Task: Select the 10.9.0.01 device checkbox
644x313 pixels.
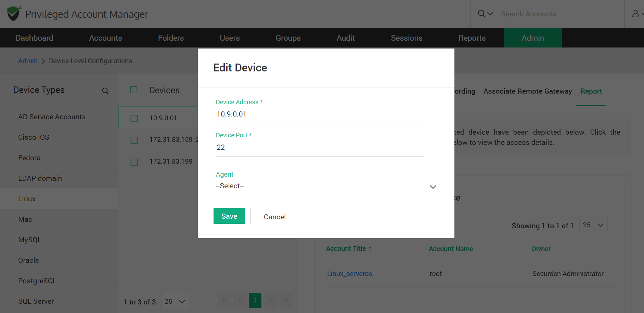Action: 134,118
